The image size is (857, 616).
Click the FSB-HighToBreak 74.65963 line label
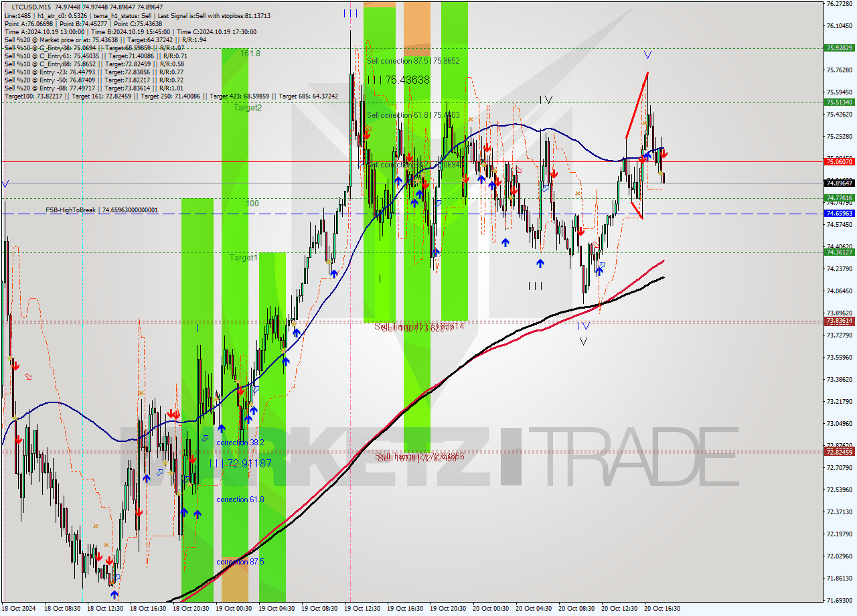tap(102, 210)
